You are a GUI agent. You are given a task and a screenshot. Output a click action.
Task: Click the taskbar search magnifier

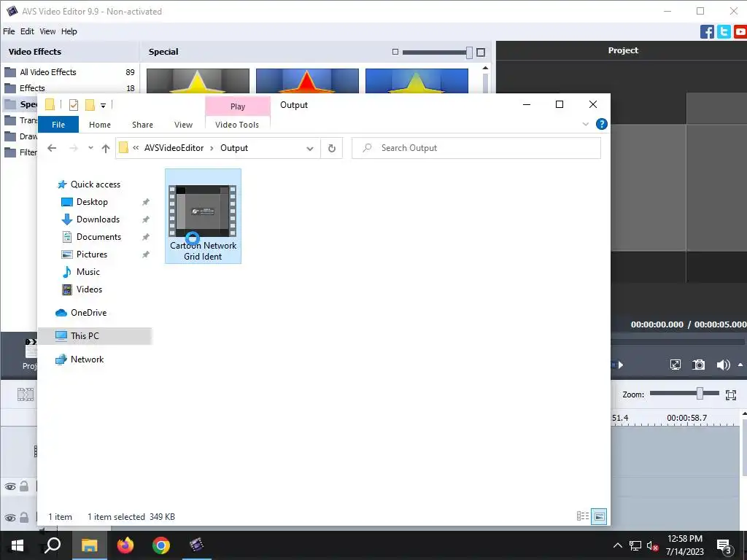pyautogui.click(x=53, y=545)
